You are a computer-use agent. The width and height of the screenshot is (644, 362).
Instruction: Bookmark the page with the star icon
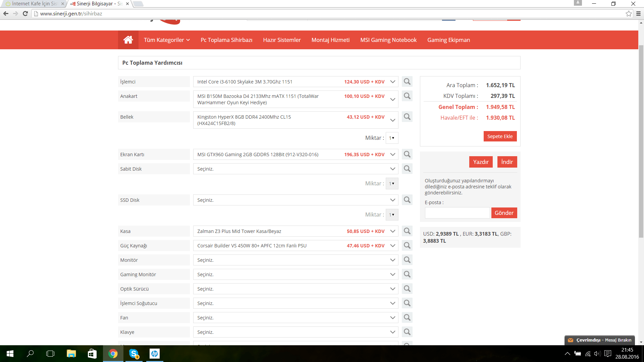[x=629, y=14]
